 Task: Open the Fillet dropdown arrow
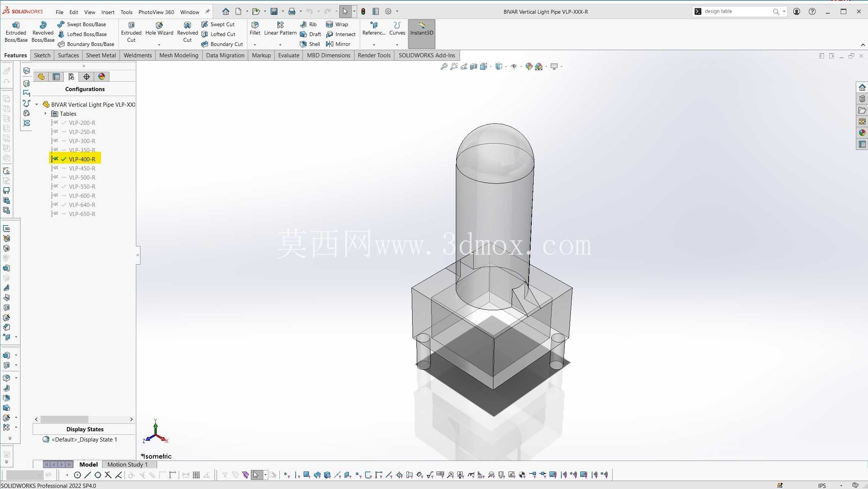click(255, 45)
